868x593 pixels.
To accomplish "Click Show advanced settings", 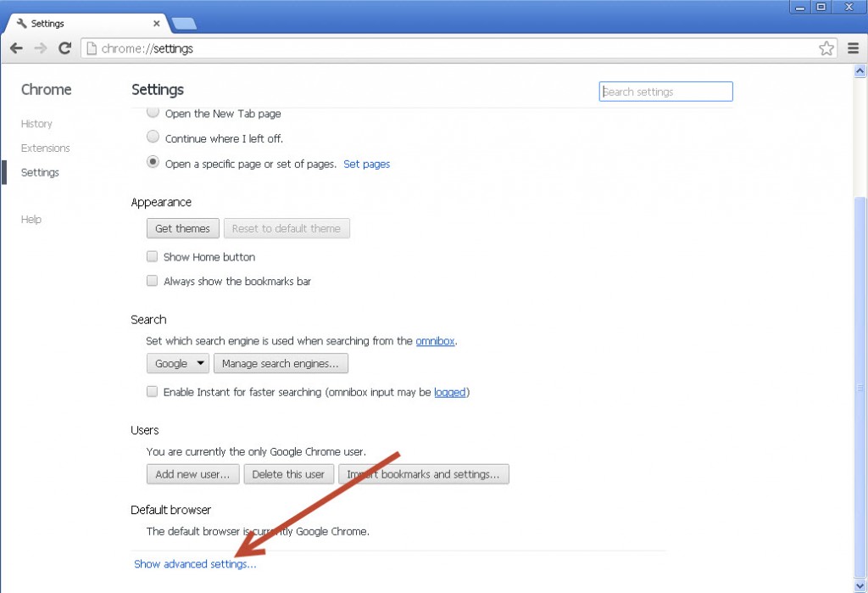I will pos(195,563).
